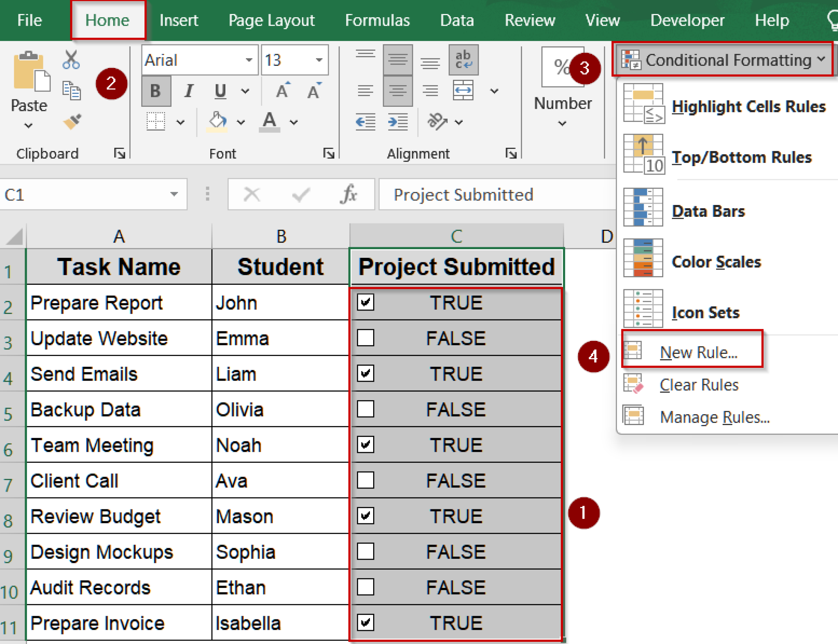Apply Italic formatting
Image resolution: width=838 pixels, height=644 pixels.
pos(188,91)
